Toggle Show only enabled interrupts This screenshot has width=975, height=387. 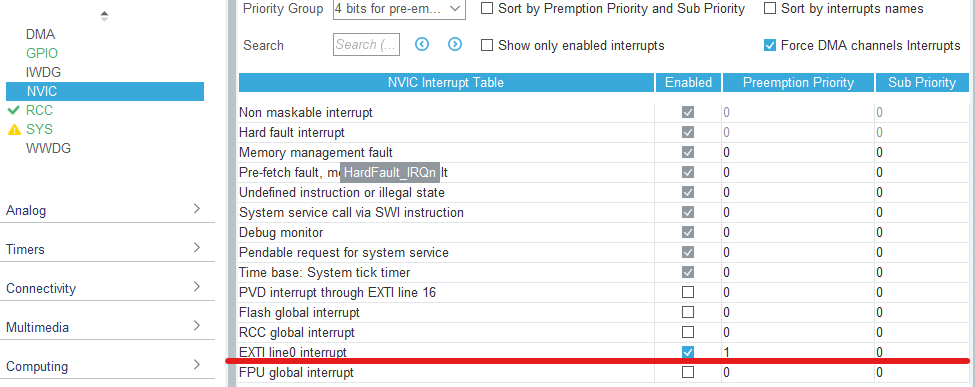click(488, 45)
